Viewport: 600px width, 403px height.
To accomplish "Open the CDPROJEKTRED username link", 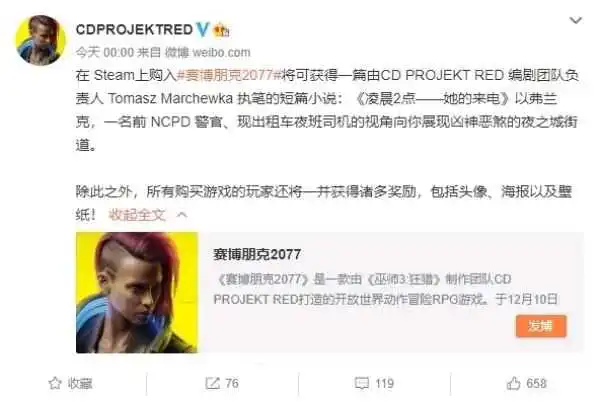I will pyautogui.click(x=134, y=29).
